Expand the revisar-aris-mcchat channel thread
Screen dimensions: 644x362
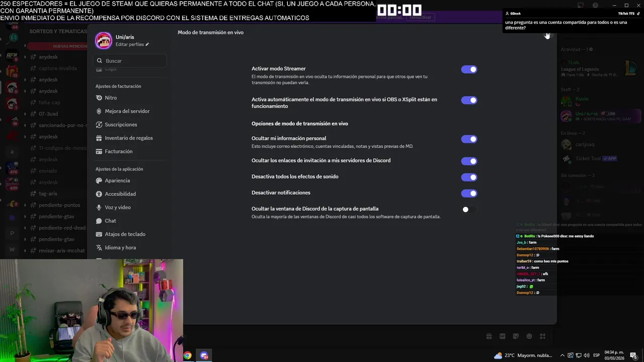pyautogui.click(x=25, y=250)
